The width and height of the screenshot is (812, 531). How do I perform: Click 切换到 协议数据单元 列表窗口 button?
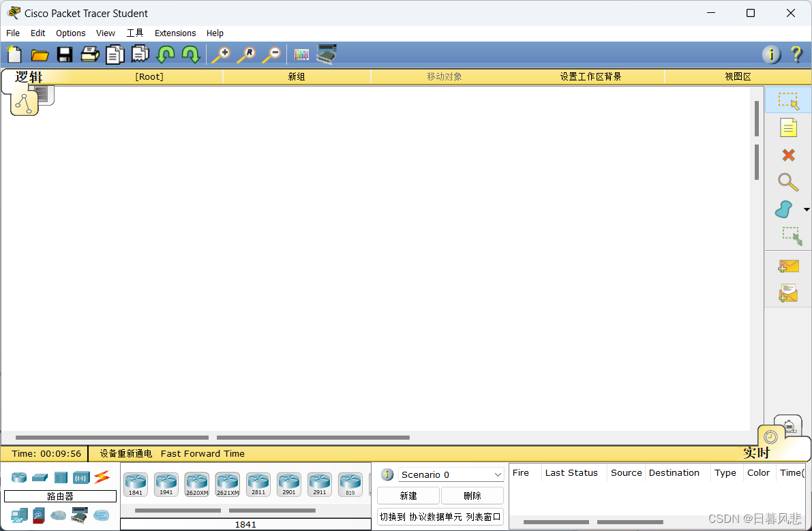440,517
